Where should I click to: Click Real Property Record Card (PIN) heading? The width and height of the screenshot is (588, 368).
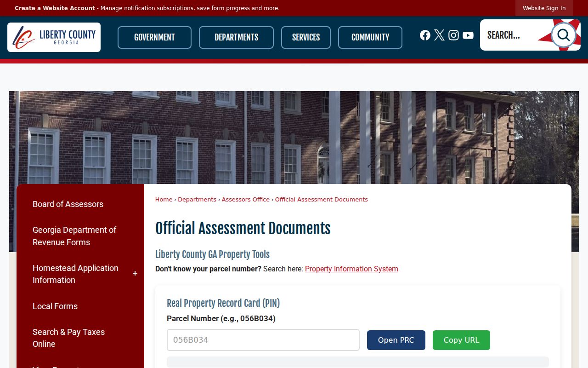(x=223, y=303)
